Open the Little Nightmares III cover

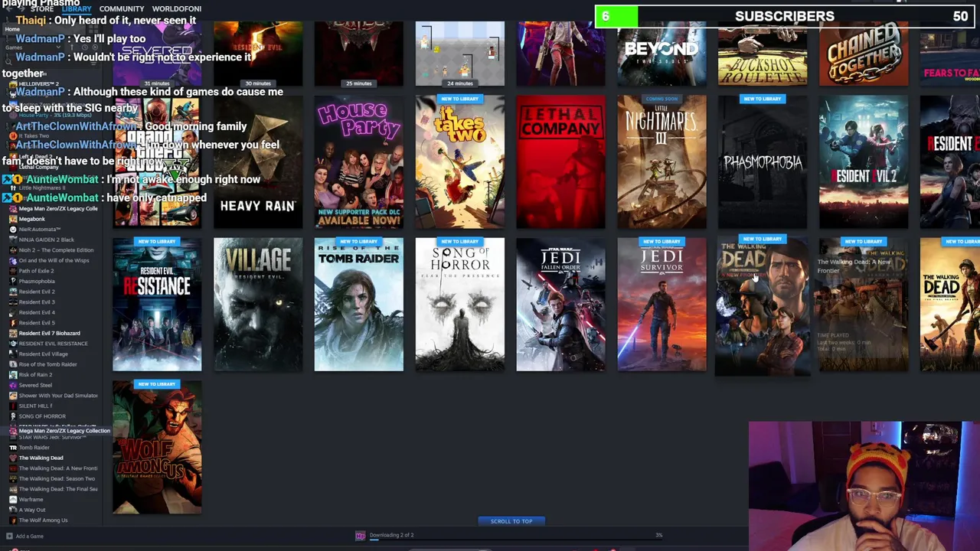662,161
